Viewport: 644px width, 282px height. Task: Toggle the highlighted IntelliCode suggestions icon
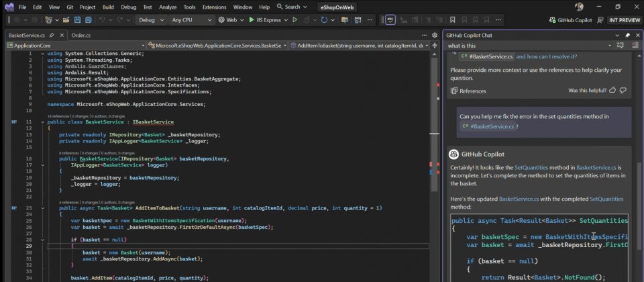pyautogui.click(x=390, y=19)
